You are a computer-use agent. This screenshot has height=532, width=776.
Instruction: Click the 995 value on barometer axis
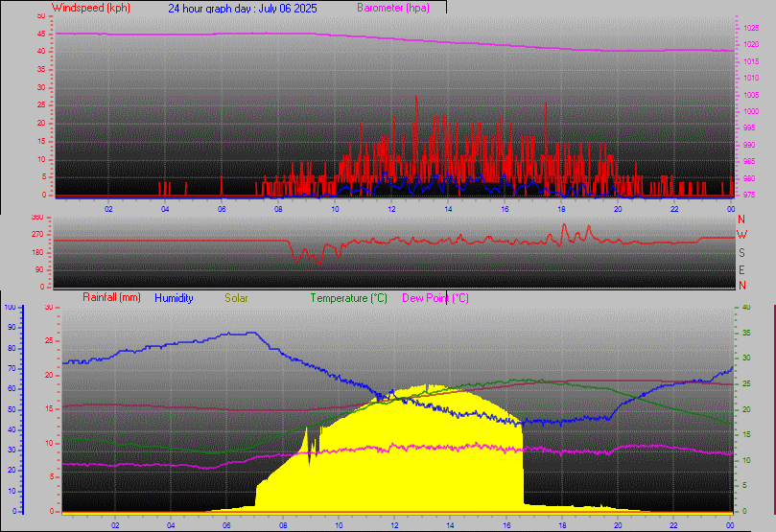click(749, 128)
